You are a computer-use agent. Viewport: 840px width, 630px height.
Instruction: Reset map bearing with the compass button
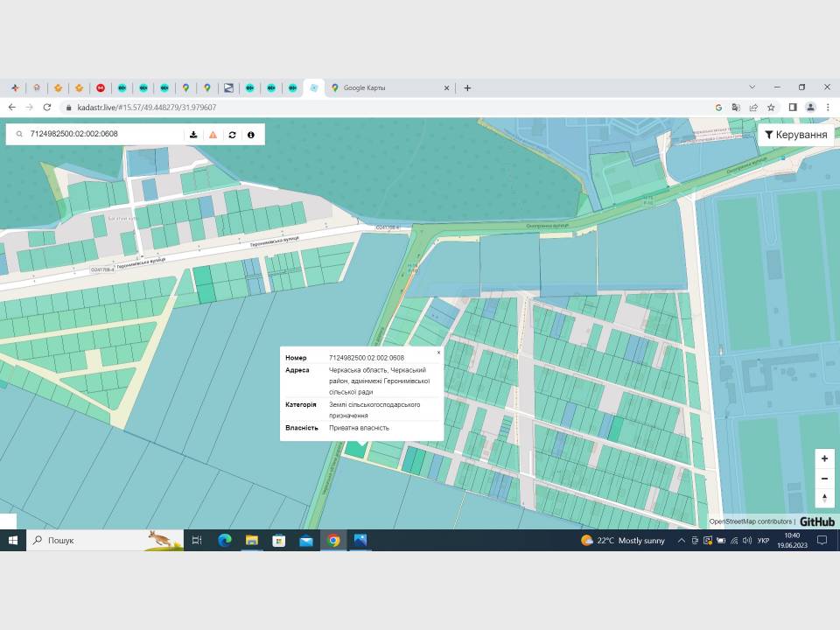[824, 498]
